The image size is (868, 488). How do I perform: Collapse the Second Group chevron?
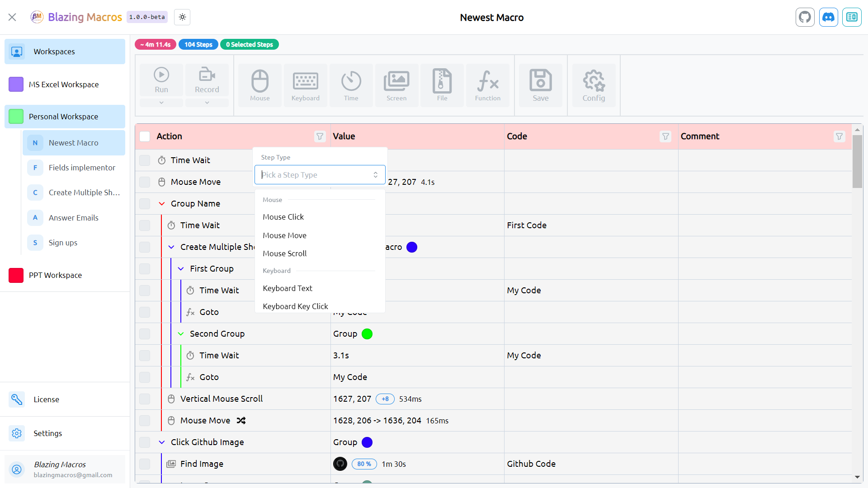tap(181, 334)
